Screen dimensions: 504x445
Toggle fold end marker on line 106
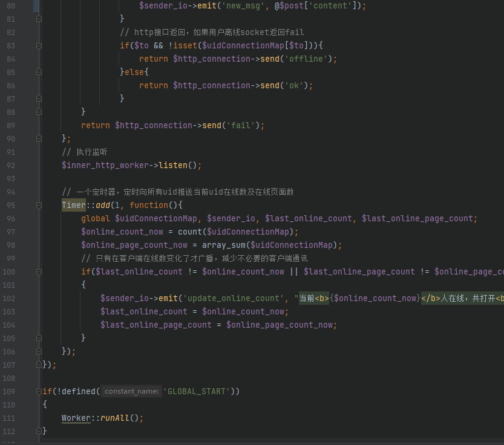click(39, 351)
